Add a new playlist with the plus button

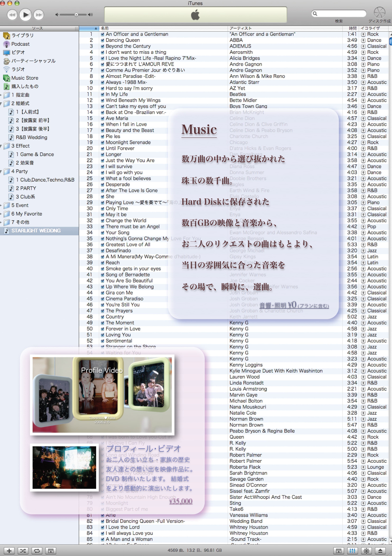point(9,551)
